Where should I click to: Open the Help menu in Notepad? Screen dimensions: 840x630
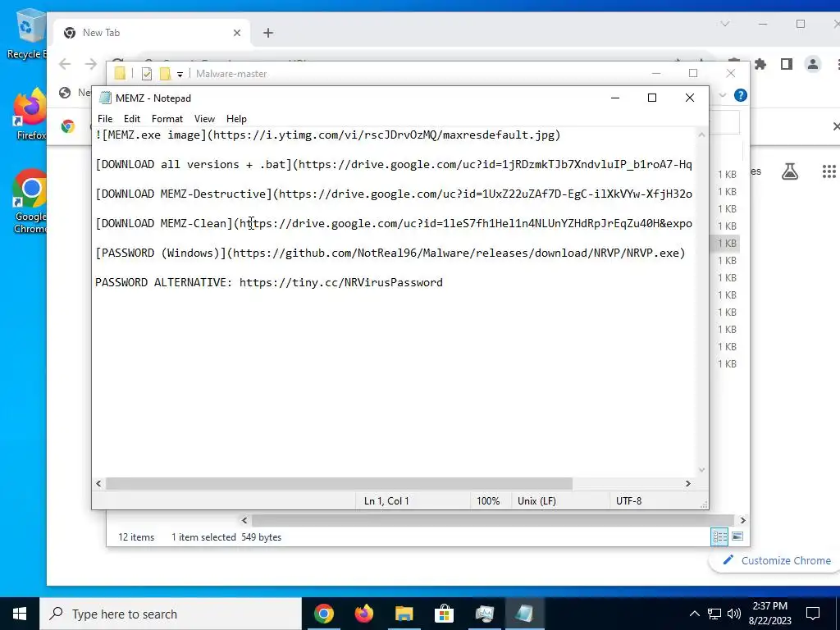click(236, 119)
